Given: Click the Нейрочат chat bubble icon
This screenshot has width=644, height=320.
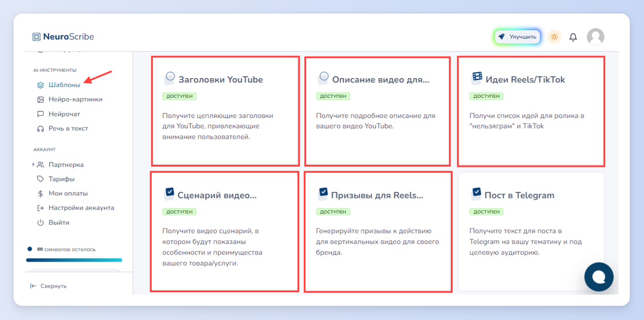Looking at the screenshot, I should click(x=40, y=114).
